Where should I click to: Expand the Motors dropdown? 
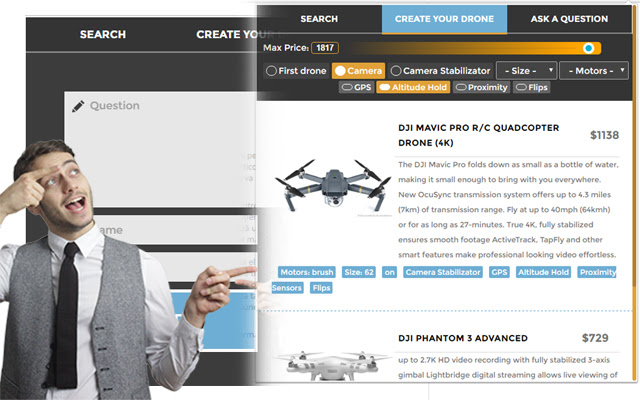click(x=594, y=71)
